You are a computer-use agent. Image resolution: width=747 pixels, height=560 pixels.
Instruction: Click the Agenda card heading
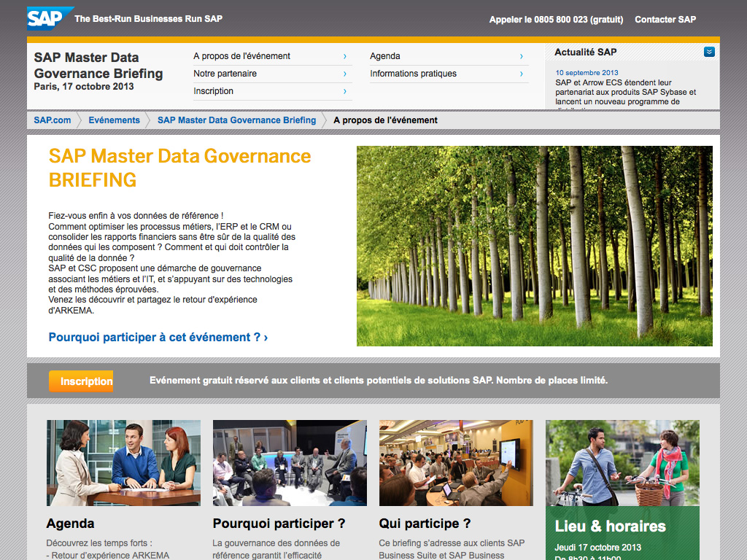point(70,524)
